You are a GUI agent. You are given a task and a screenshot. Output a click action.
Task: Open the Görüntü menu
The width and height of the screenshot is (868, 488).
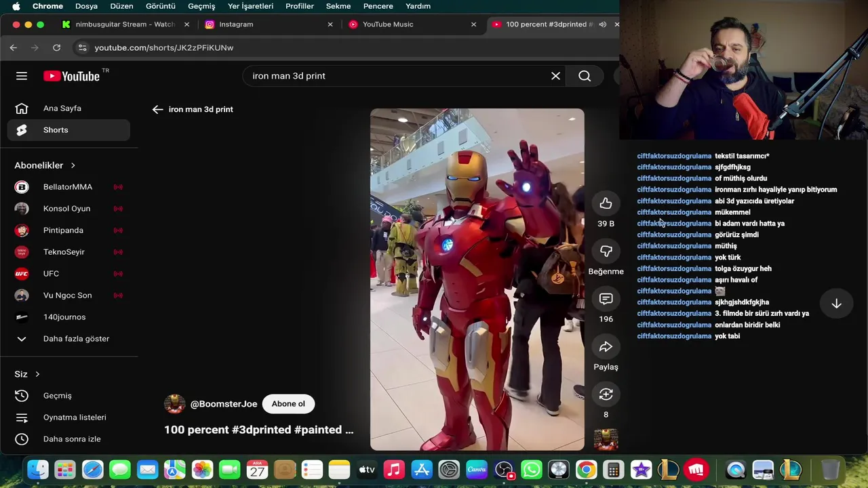tap(161, 6)
